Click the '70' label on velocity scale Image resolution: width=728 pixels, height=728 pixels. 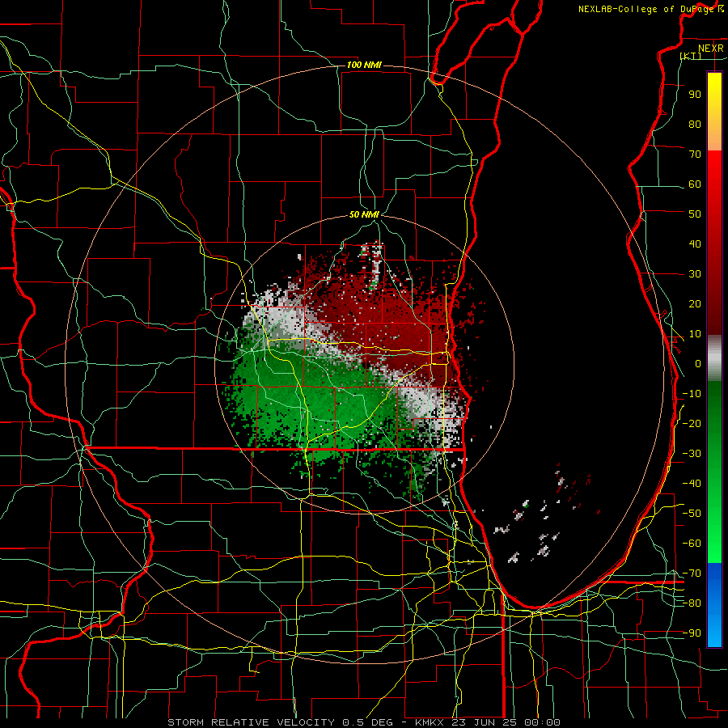695,154
